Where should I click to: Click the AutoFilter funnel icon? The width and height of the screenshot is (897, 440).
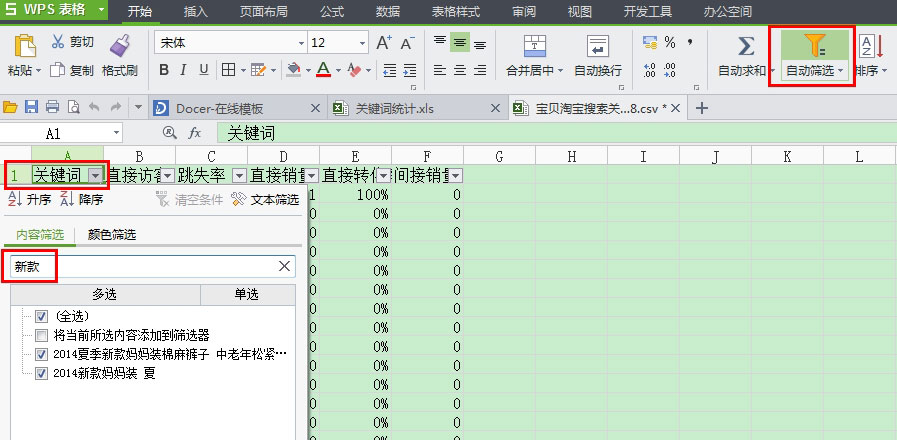[815, 45]
